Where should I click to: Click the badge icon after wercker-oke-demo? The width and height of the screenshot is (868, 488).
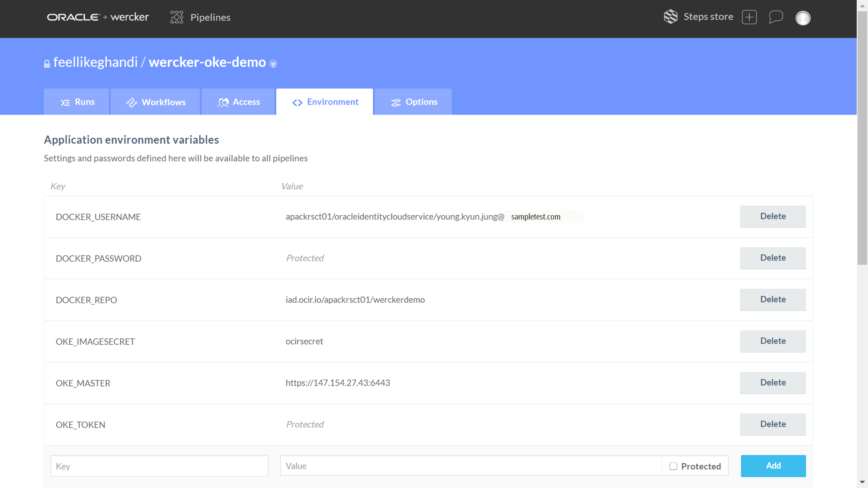point(273,64)
